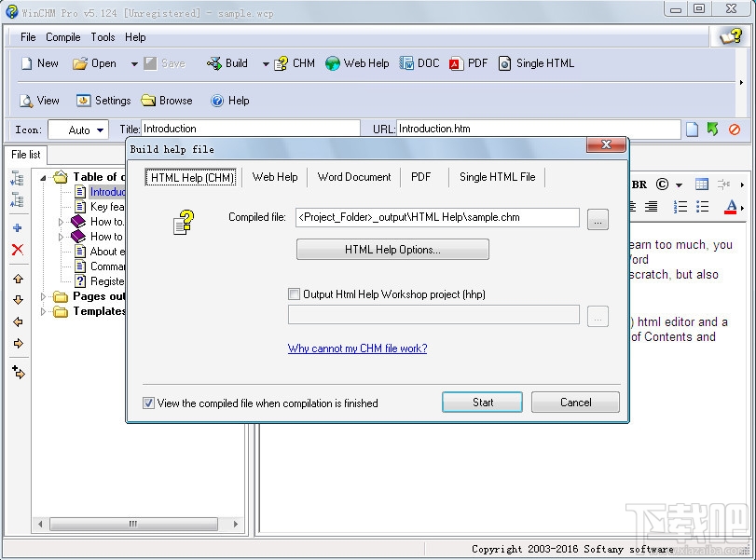Expand the Pages out folder node
Screen dimensions: 756x560
coord(43,296)
